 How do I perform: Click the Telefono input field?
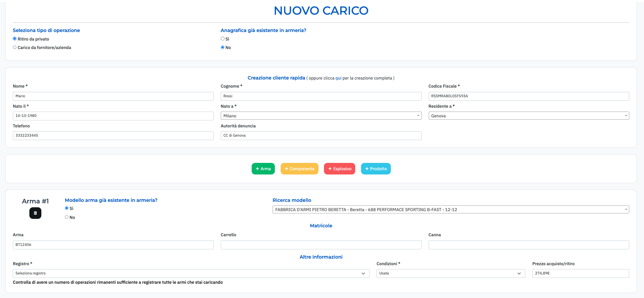pos(113,135)
